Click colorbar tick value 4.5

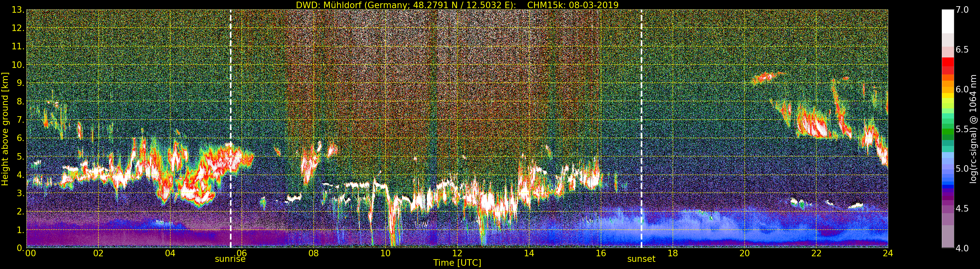pos(962,209)
